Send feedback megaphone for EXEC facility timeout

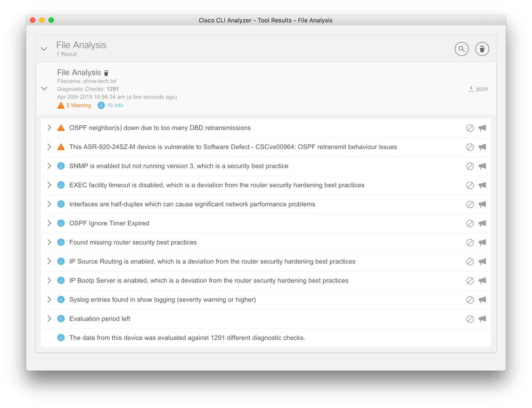(x=482, y=185)
